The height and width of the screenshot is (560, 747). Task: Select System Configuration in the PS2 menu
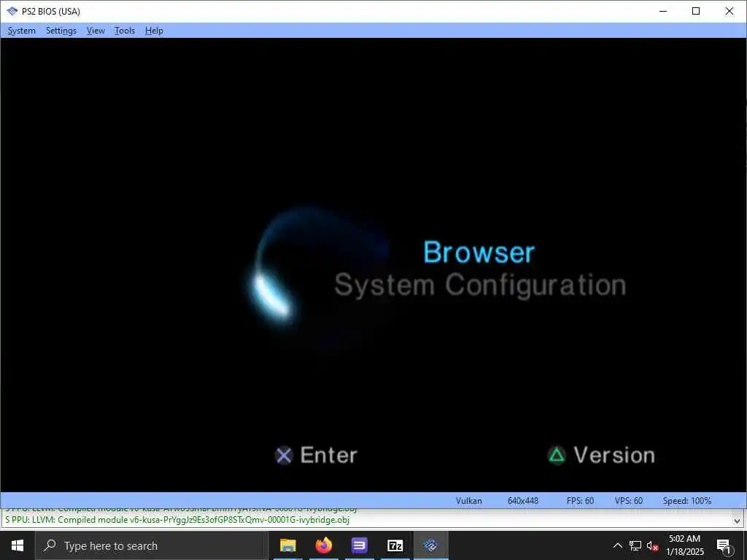(x=480, y=285)
